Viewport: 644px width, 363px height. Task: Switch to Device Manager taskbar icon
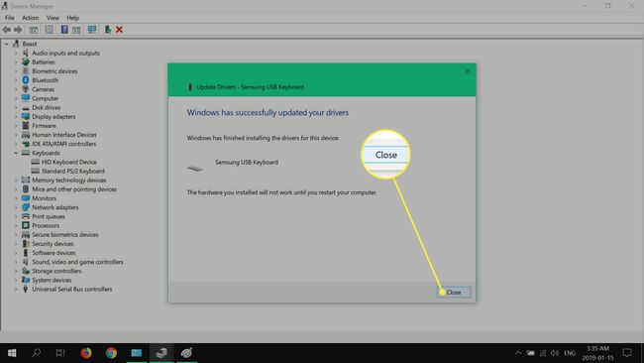(161, 353)
